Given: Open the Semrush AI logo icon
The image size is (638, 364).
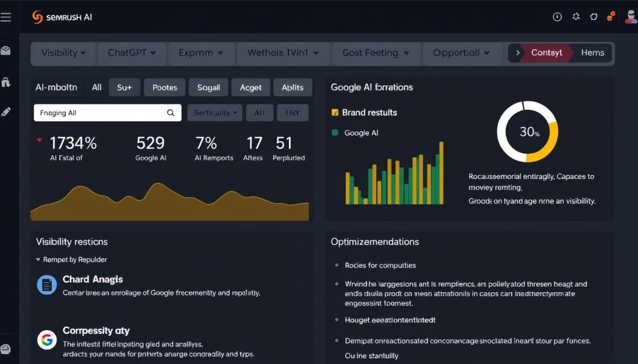Looking at the screenshot, I should tap(37, 17).
